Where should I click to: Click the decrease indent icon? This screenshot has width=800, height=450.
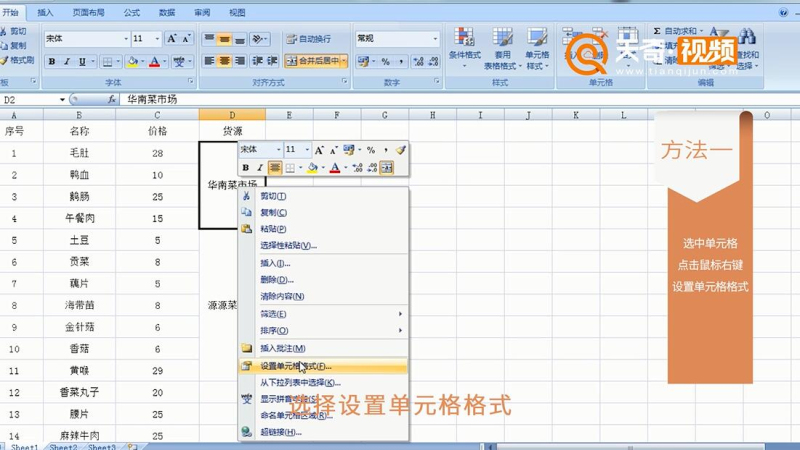[x=258, y=61]
